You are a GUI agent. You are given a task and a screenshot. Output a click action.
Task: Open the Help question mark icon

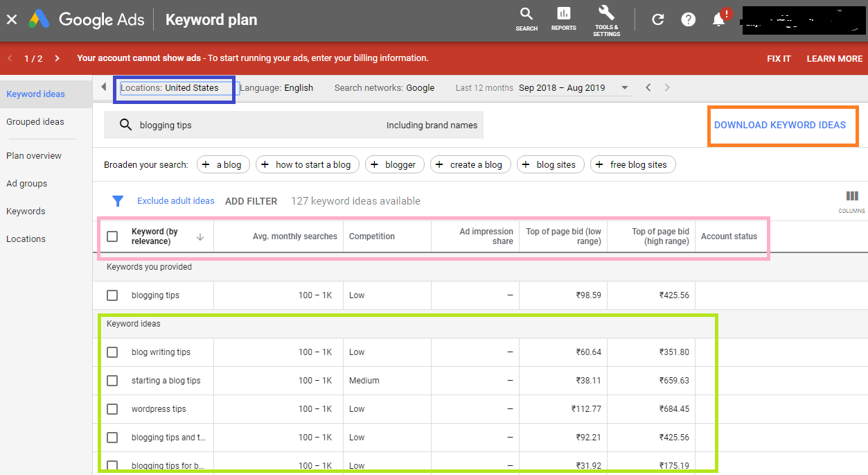(688, 19)
